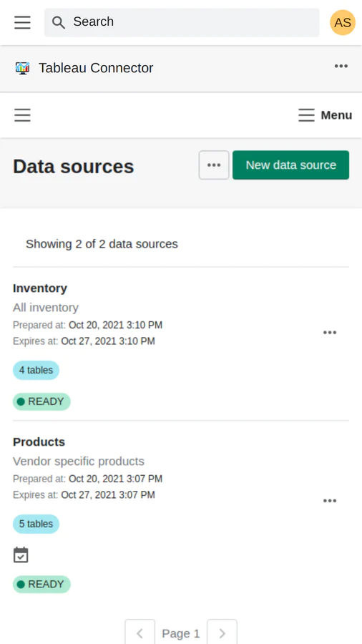Go to the next page arrow
The width and height of the screenshot is (362, 644).
[x=222, y=633]
